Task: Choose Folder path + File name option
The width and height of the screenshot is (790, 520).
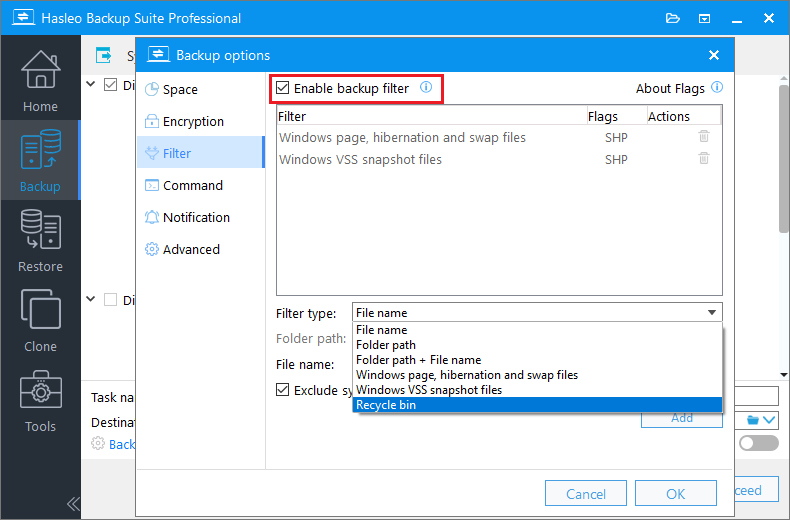Action: coord(537,360)
